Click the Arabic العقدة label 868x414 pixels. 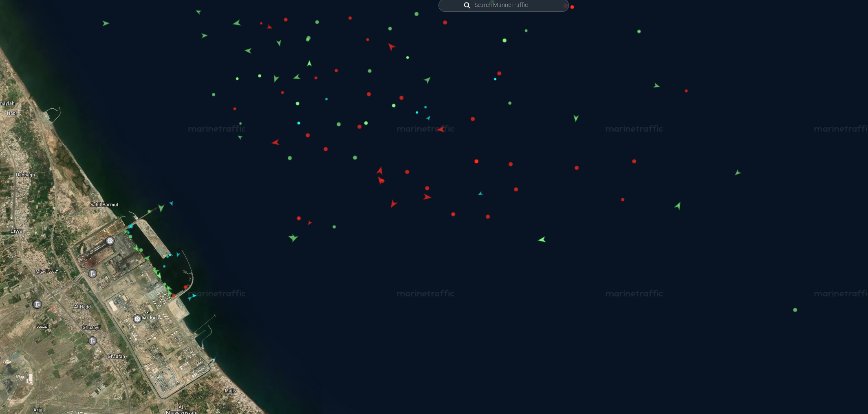pyautogui.click(x=42, y=326)
